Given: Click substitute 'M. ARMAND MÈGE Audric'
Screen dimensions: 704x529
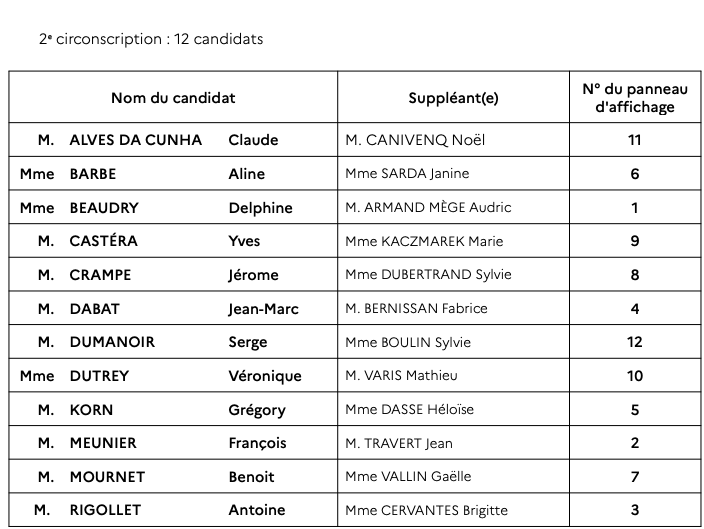Looking at the screenshot, I should pyautogui.click(x=427, y=208).
